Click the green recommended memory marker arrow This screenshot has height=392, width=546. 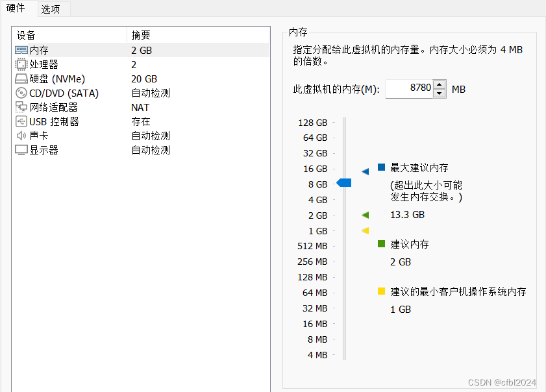click(366, 215)
